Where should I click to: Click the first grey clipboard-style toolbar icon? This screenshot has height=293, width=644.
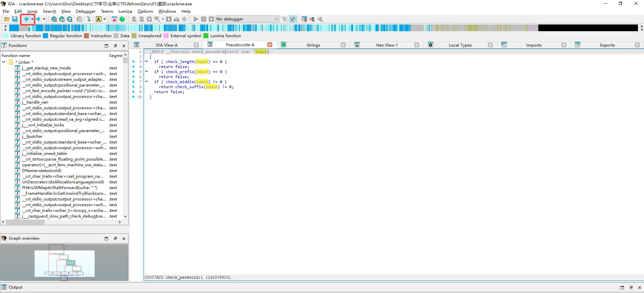pos(134,19)
